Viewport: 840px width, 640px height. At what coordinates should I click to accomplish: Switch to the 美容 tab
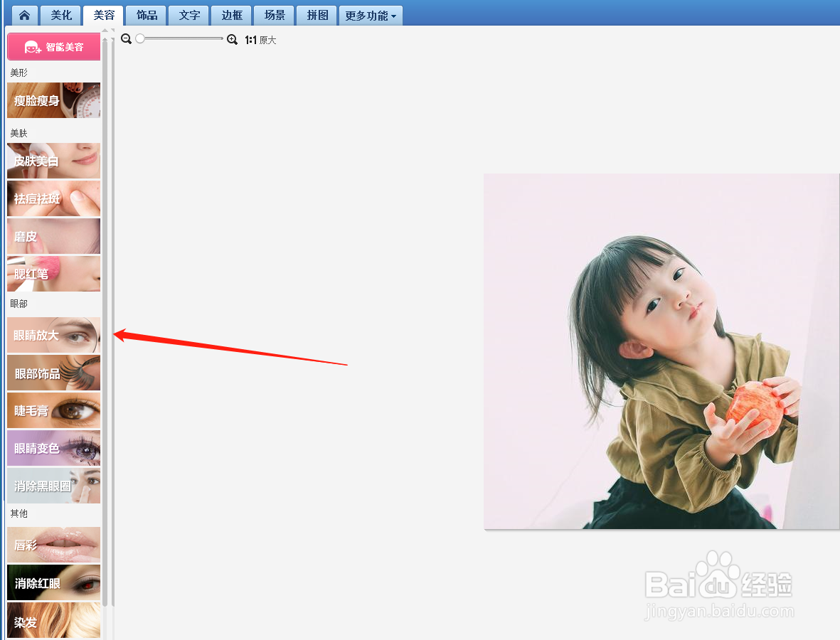click(103, 16)
